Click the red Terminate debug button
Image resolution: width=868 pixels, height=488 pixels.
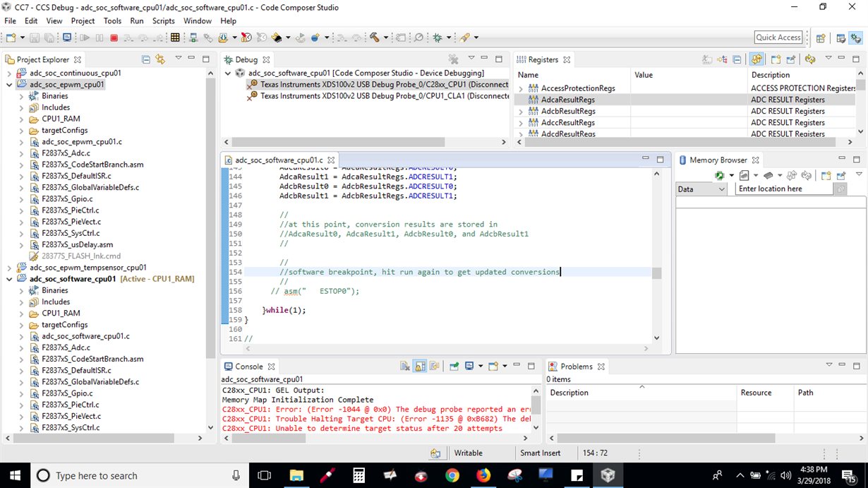(114, 37)
